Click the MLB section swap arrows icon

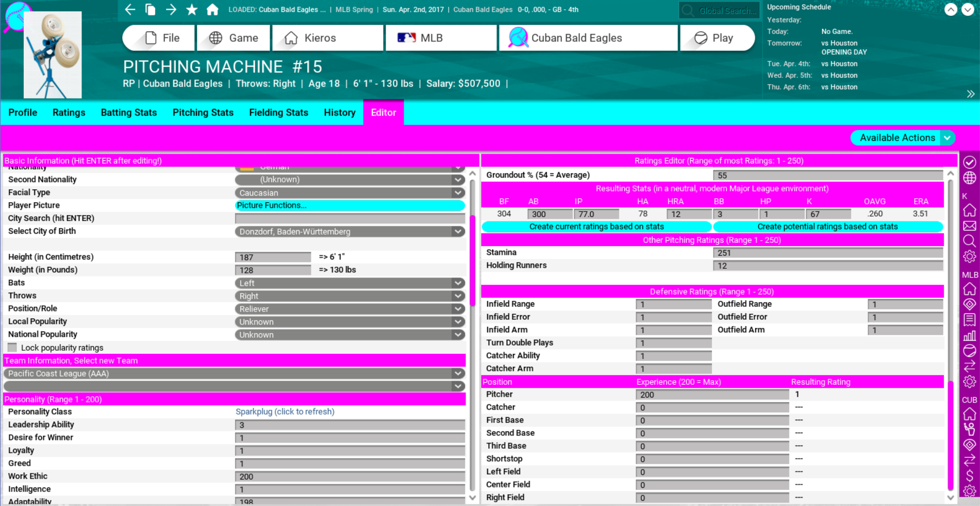[x=970, y=366]
